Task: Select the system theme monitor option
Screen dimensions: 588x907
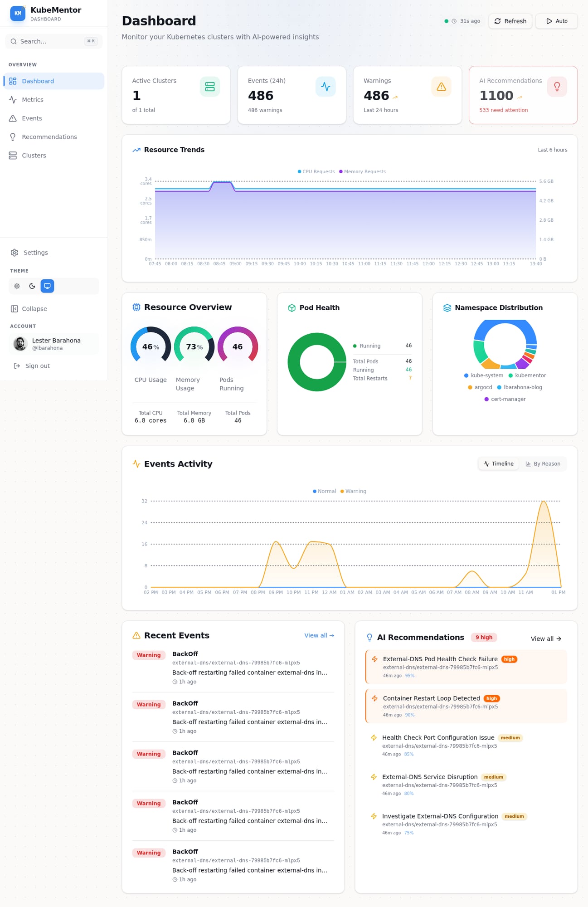Action: [47, 286]
